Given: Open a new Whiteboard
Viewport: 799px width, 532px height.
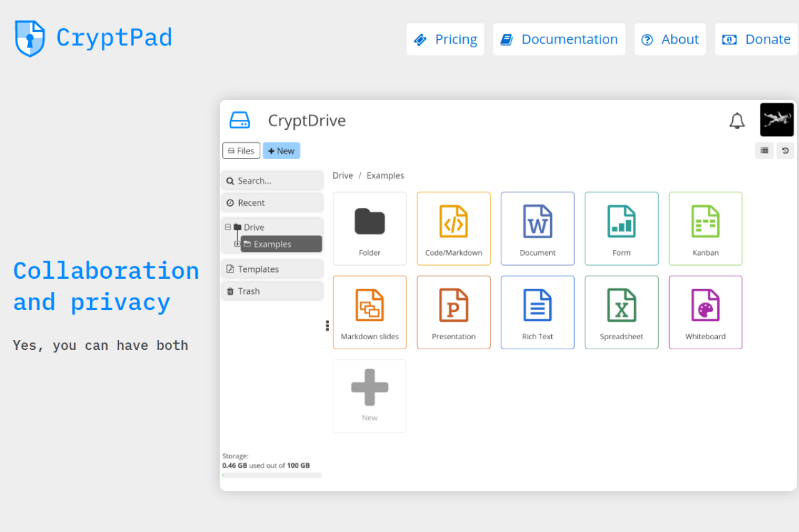Looking at the screenshot, I should click(x=705, y=312).
